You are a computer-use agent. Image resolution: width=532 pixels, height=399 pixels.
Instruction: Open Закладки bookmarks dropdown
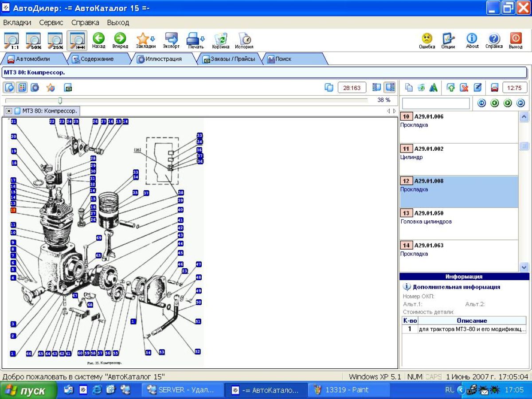pos(145,40)
